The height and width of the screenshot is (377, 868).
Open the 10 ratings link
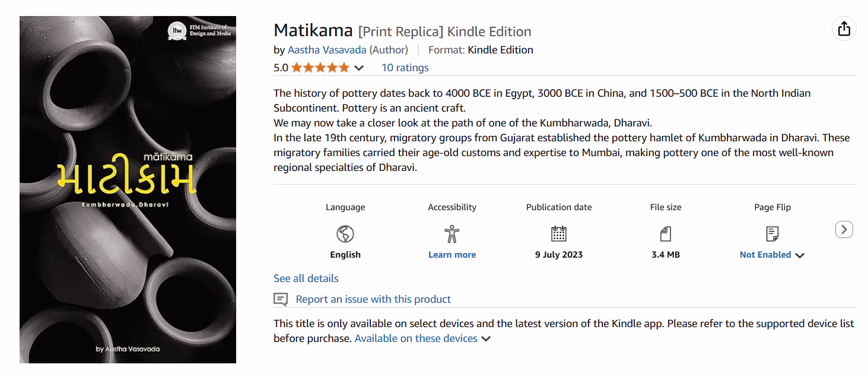click(x=405, y=68)
